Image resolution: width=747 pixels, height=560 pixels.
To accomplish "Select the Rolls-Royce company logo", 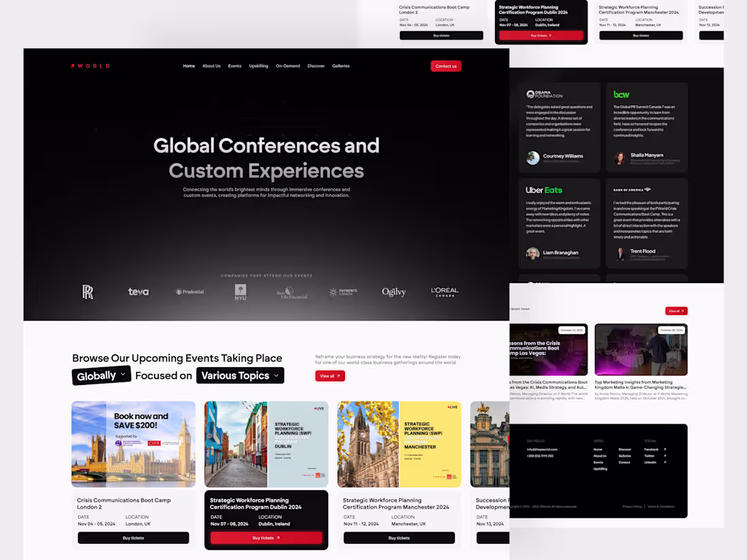I will pos(88,291).
